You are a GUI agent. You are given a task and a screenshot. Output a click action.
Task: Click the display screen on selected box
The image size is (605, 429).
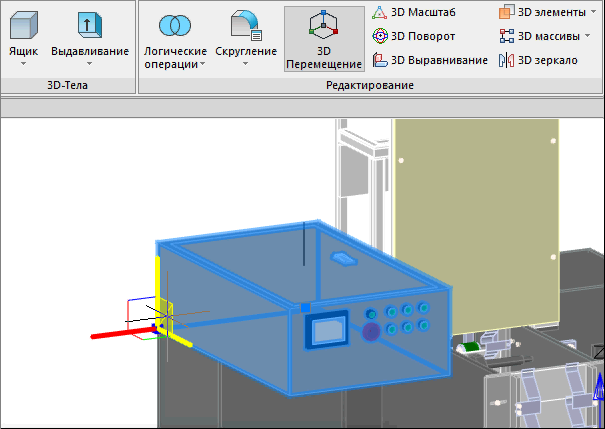(327, 330)
